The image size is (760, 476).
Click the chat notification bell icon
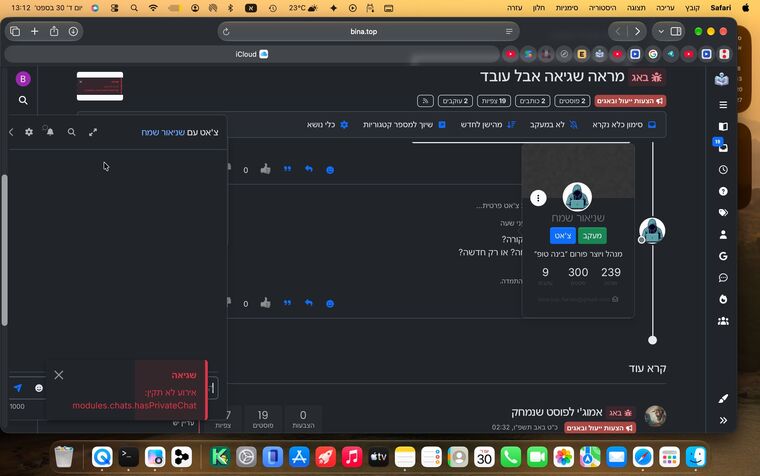click(x=50, y=132)
